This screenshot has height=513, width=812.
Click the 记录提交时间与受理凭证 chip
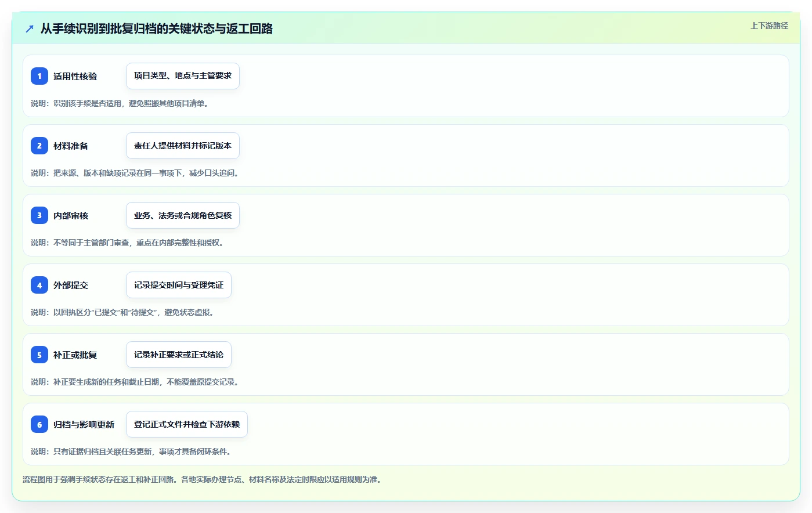[179, 285]
